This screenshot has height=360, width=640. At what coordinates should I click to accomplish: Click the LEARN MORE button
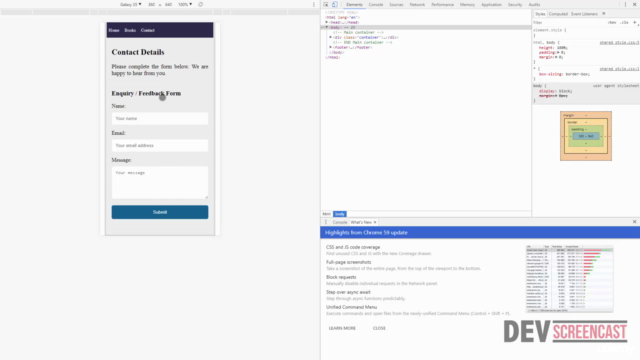(342, 328)
